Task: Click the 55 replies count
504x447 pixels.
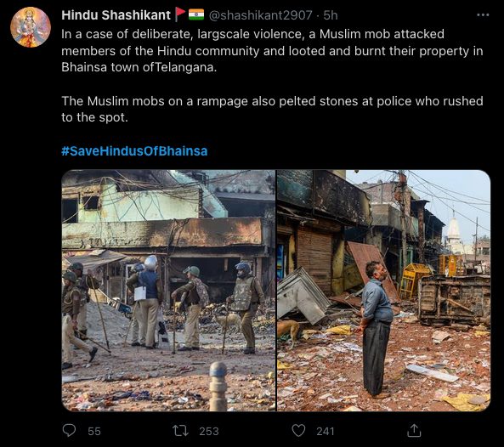Action: [94, 431]
